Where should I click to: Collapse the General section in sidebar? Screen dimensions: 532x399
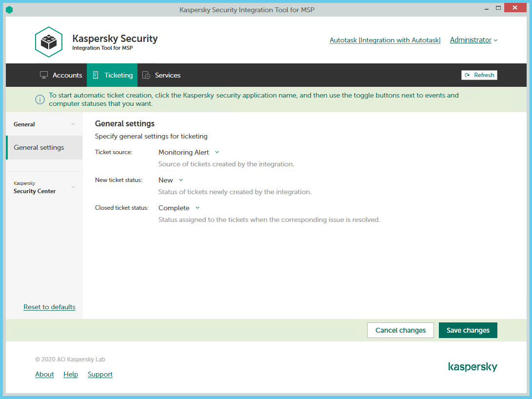tap(74, 124)
